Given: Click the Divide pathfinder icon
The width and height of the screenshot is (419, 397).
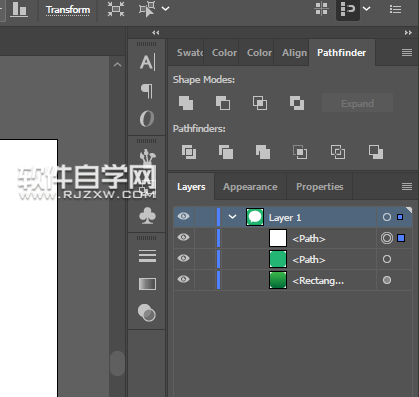Looking at the screenshot, I should 189,152.
